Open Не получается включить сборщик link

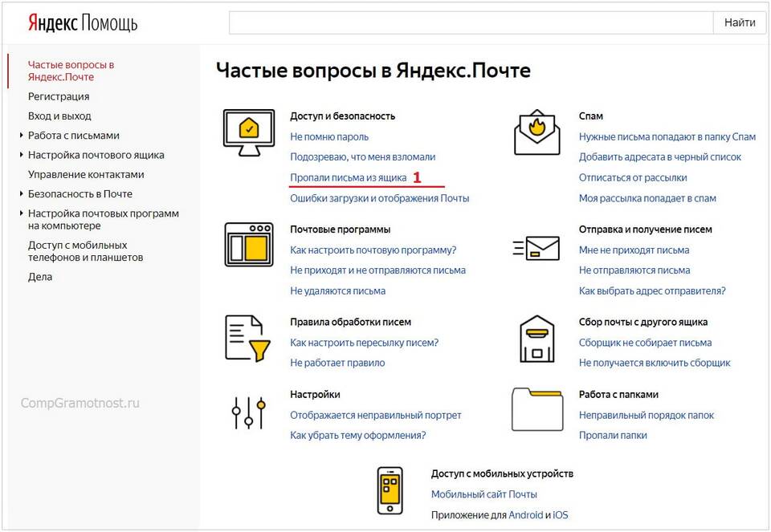click(x=655, y=363)
